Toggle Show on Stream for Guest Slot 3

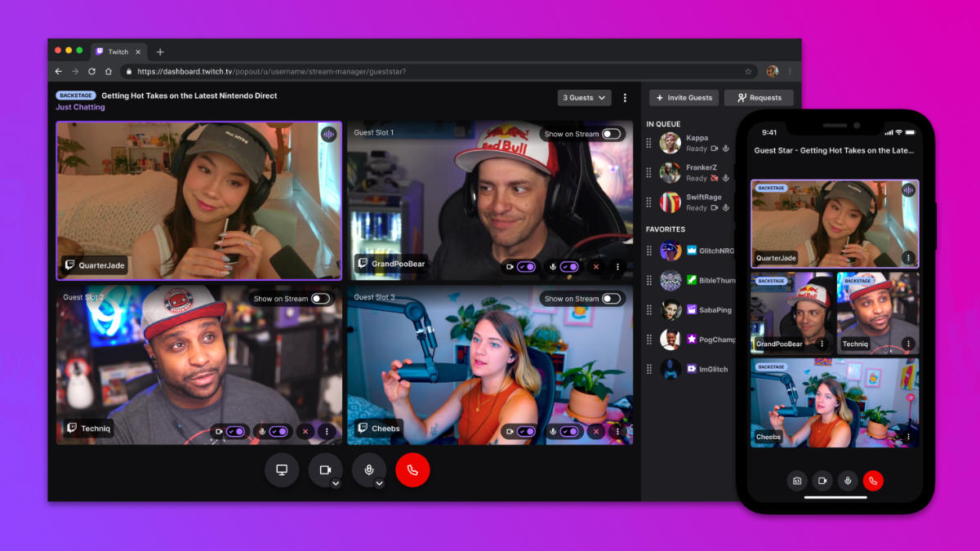[612, 299]
